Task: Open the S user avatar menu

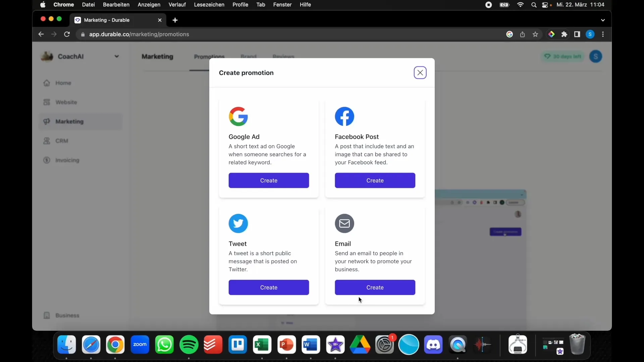Action: [596, 56]
